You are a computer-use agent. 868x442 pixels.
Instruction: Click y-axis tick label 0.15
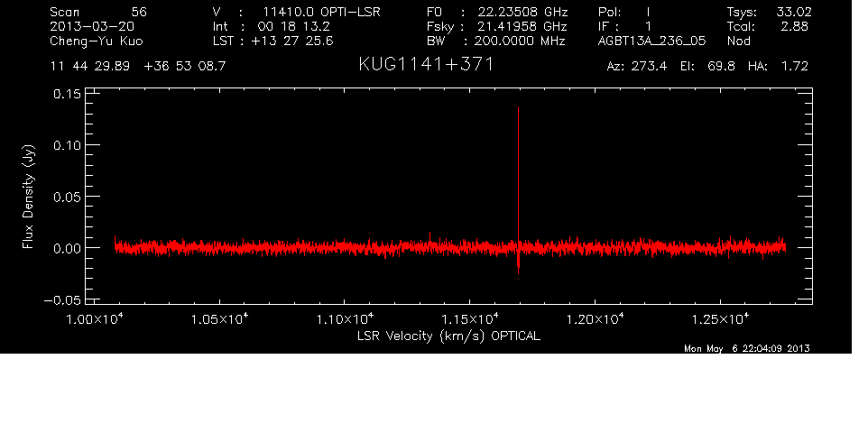[x=67, y=94]
